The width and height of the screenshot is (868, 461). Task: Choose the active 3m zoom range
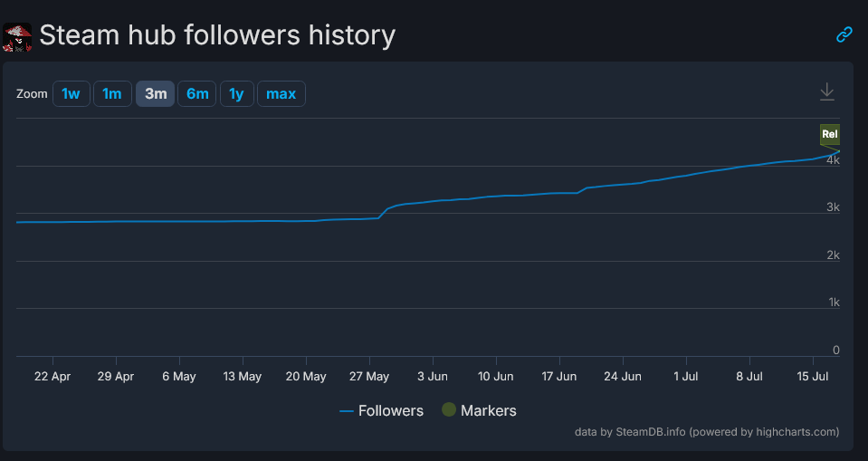(x=155, y=93)
